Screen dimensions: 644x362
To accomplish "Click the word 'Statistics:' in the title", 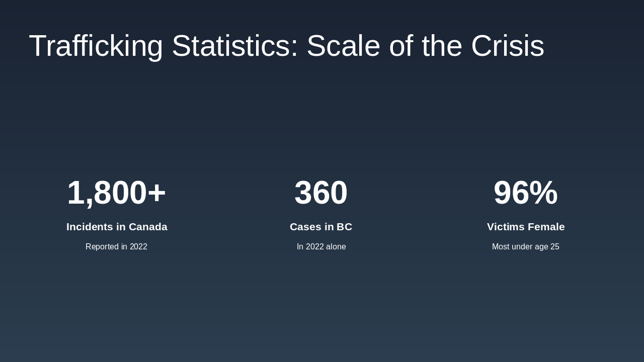I will tap(235, 46).
